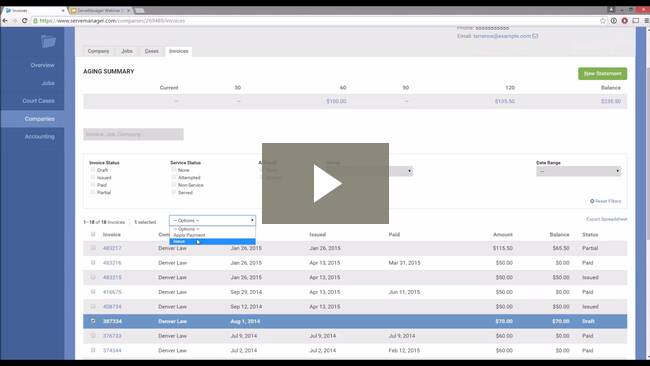The image size is (650, 366).
Task: Open Accounting in the sidebar menu
Action: click(x=39, y=136)
